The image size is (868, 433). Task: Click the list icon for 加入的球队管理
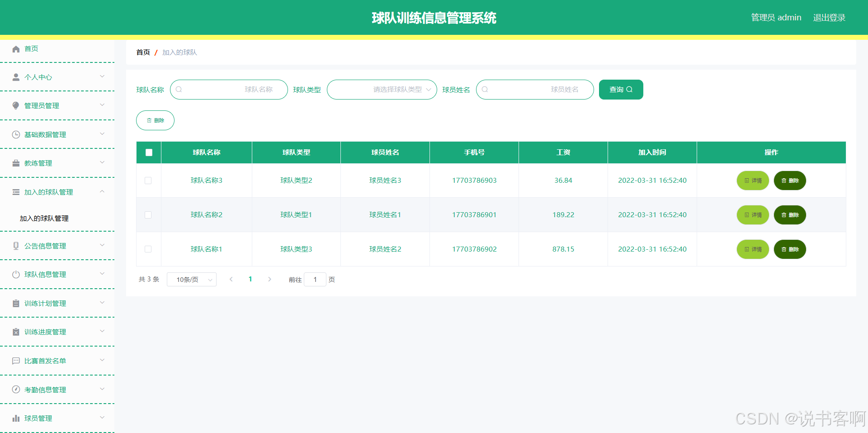click(16, 192)
